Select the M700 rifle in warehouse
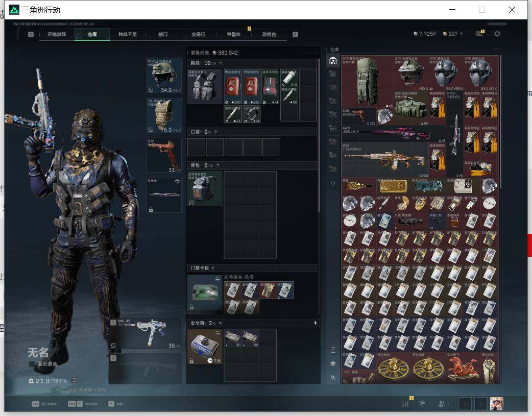This screenshot has width=532, height=416. pos(454,134)
